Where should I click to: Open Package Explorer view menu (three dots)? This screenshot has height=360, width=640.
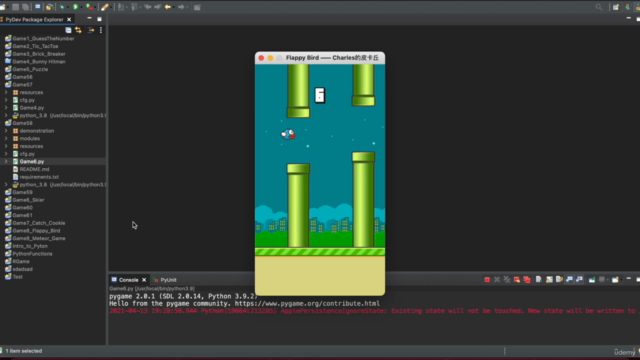pyautogui.click(x=101, y=30)
